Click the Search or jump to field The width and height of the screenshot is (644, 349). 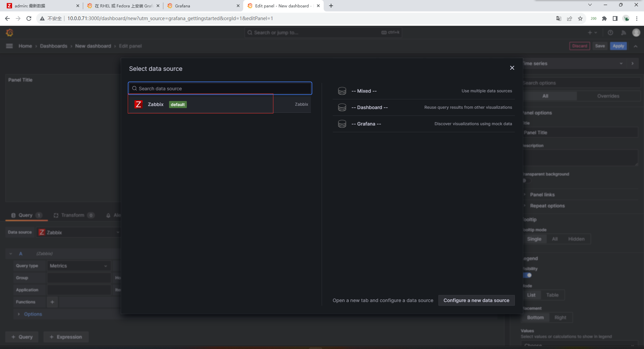323,33
